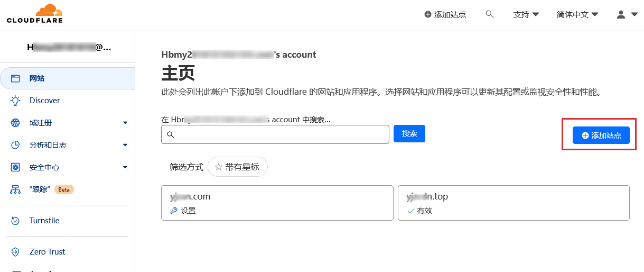
Task: Toggle the 带有星标 starred filter
Action: [237, 167]
